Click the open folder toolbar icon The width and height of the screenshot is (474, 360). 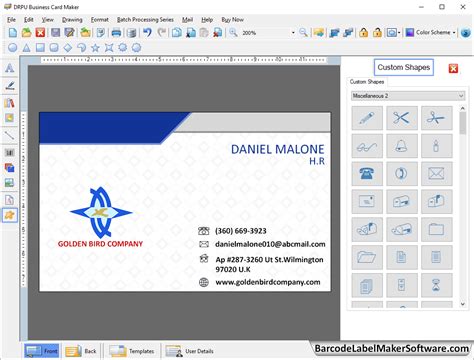26,33
